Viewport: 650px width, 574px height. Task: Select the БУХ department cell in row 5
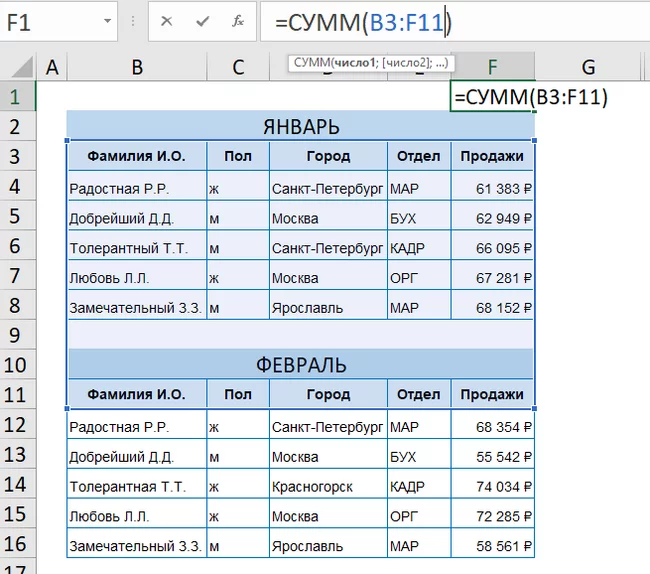click(419, 216)
